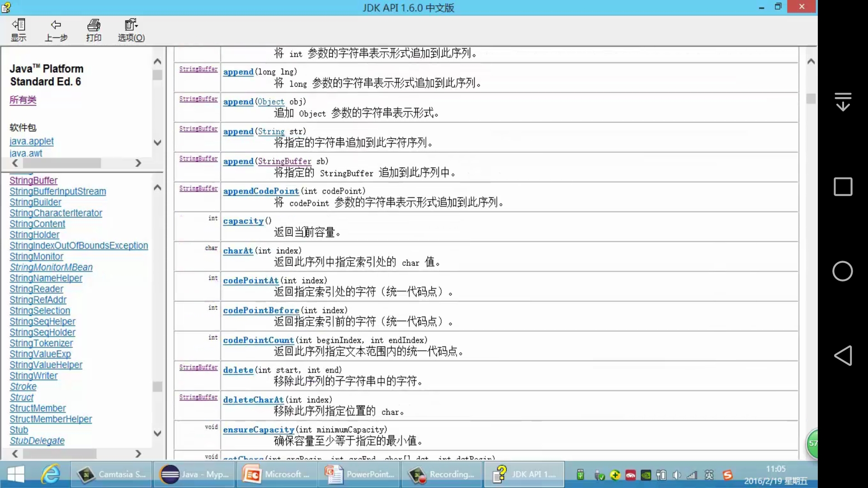868x488 pixels.
Task: Open the codePointBefore method link
Action: pyautogui.click(x=261, y=310)
